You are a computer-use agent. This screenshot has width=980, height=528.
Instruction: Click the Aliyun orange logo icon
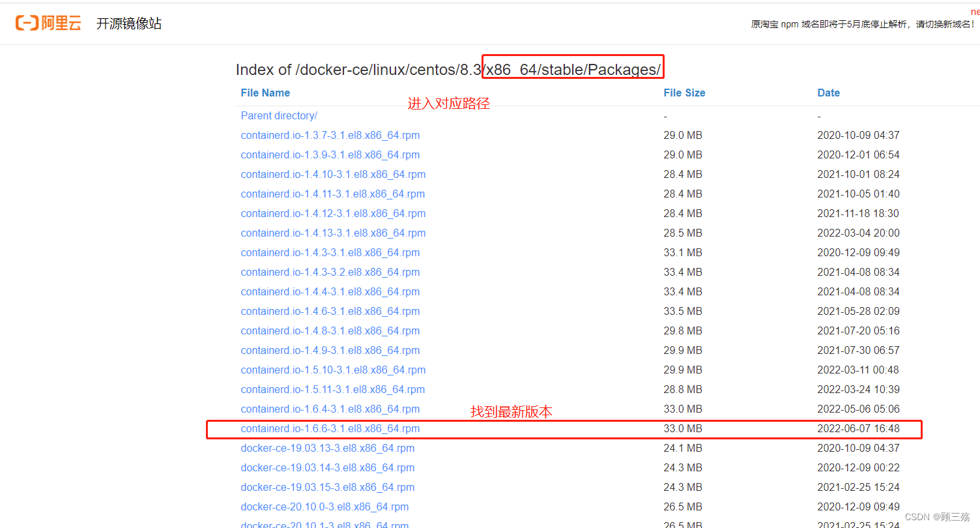click(26, 23)
